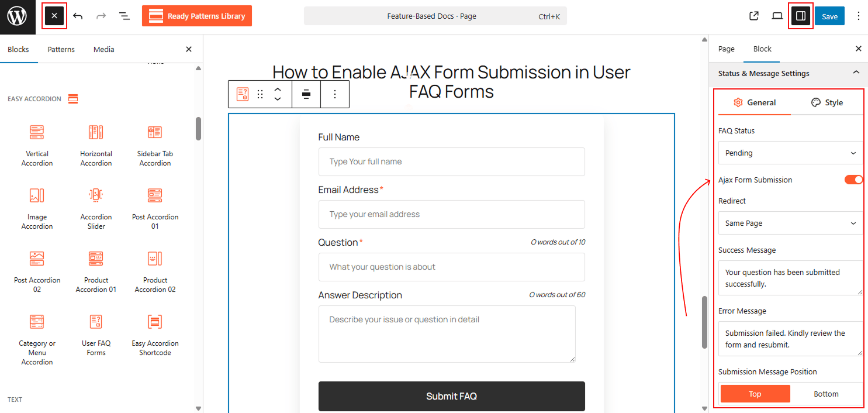
Task: Select the Image Accordion block
Action: pyautogui.click(x=37, y=206)
